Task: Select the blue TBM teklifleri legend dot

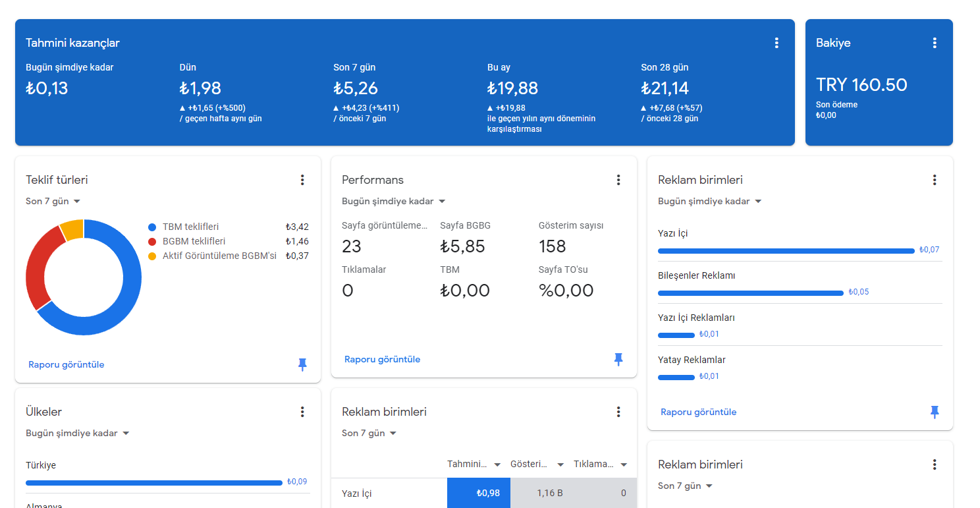Action: click(152, 227)
